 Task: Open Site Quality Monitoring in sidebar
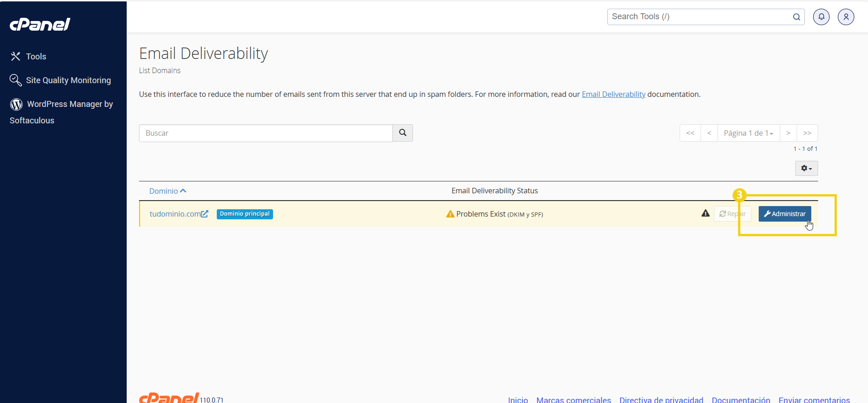coord(68,80)
